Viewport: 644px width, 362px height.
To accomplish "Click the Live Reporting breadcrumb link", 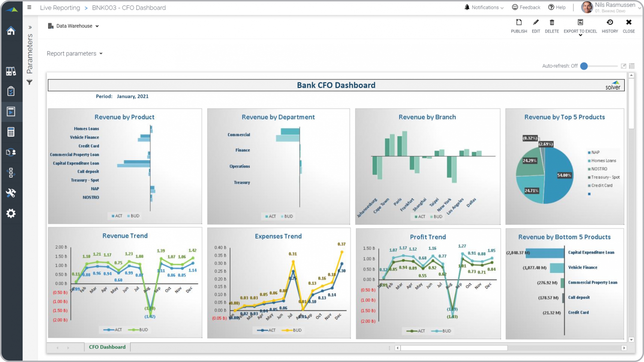I will click(60, 8).
